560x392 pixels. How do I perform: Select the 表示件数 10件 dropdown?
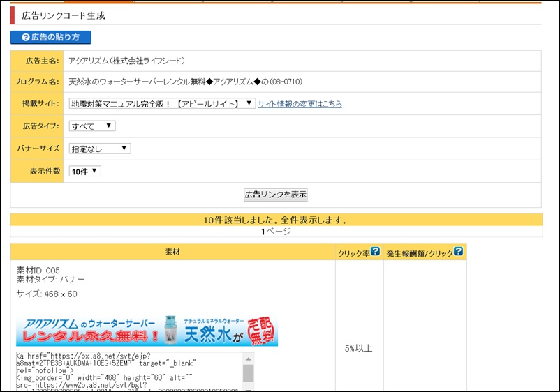(84, 171)
